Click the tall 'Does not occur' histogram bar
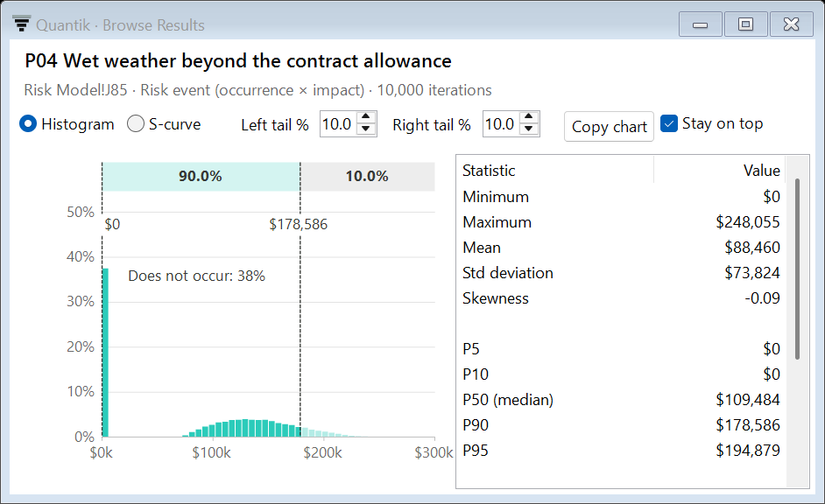Viewport: 825px width, 504px height. [105, 353]
